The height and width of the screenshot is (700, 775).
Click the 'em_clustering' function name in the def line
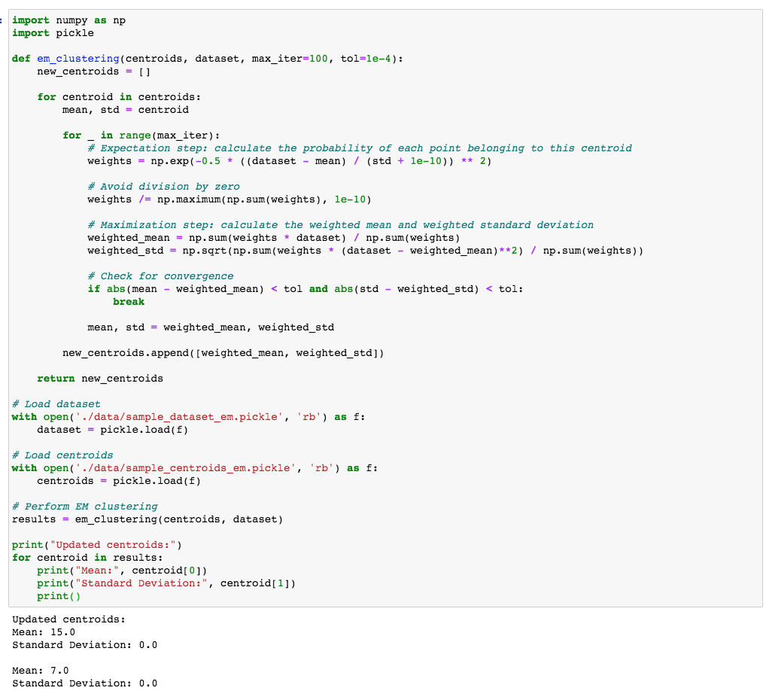78,59
